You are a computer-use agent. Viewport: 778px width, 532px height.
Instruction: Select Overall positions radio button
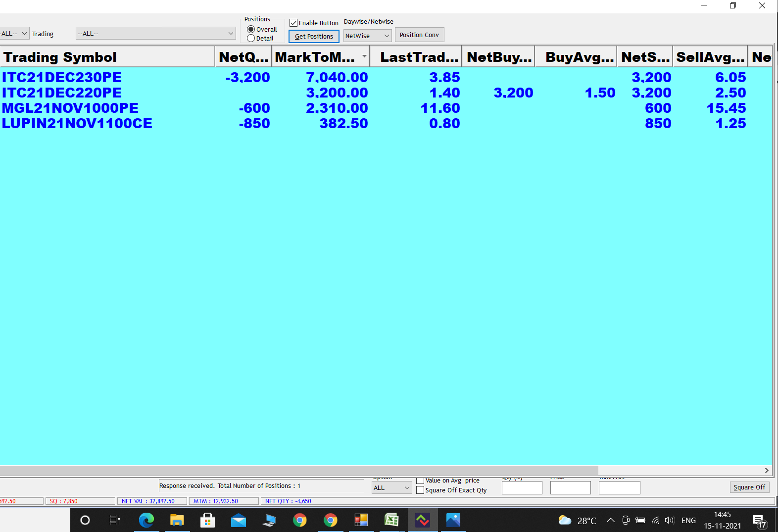point(251,29)
